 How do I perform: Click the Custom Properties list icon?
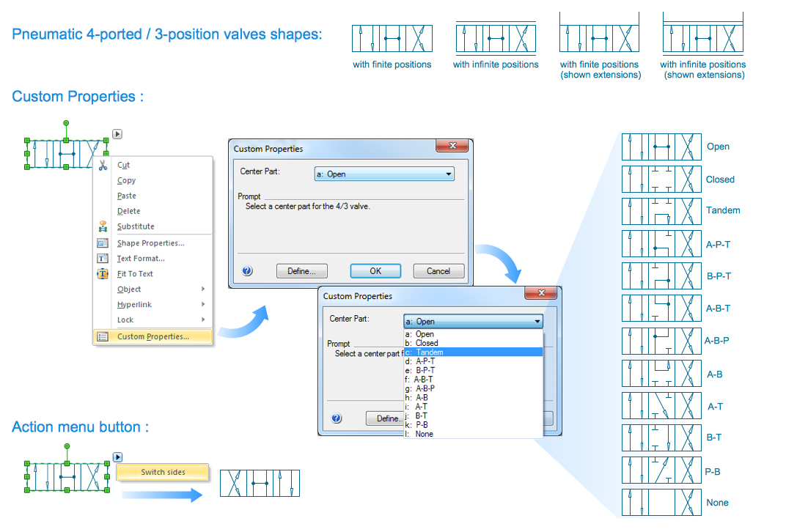tap(103, 336)
